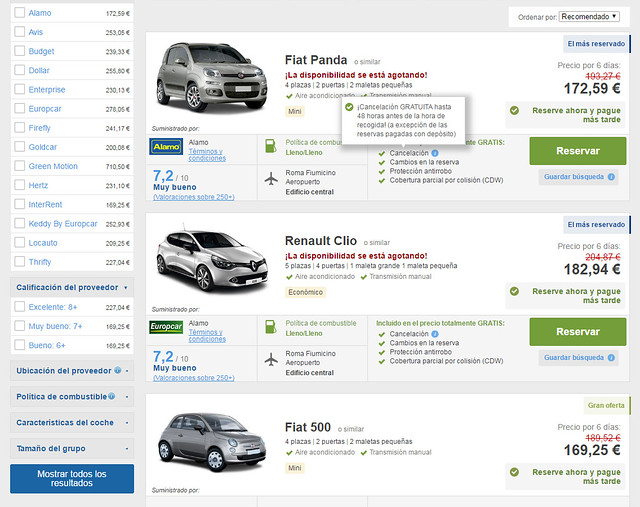
Task: Click the Fiat Panda car image
Action: (x=212, y=77)
